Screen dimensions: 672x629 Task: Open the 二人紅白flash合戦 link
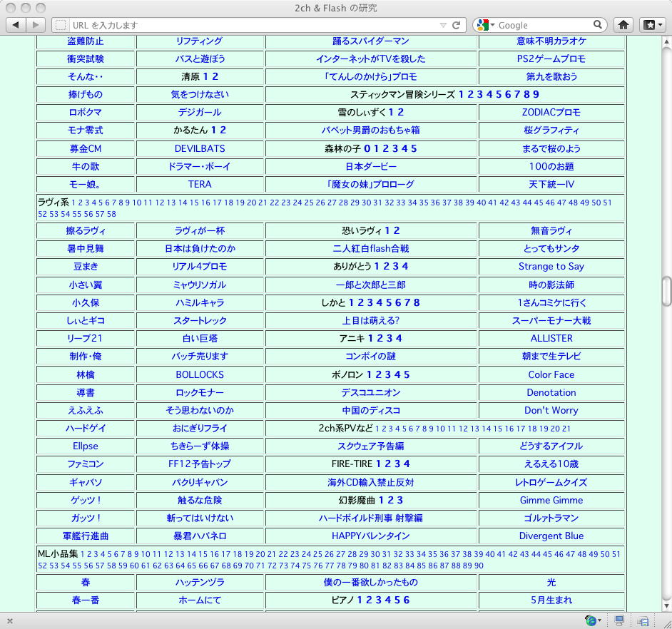pos(371,248)
